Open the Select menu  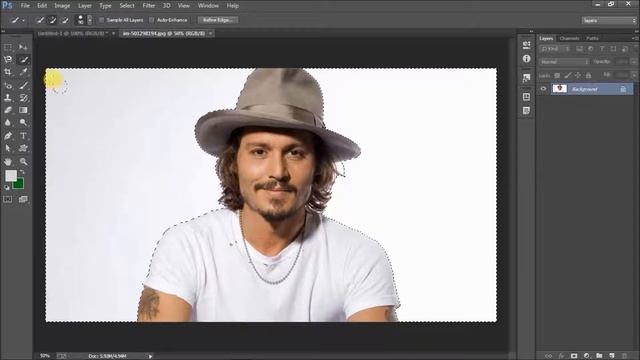[127, 6]
